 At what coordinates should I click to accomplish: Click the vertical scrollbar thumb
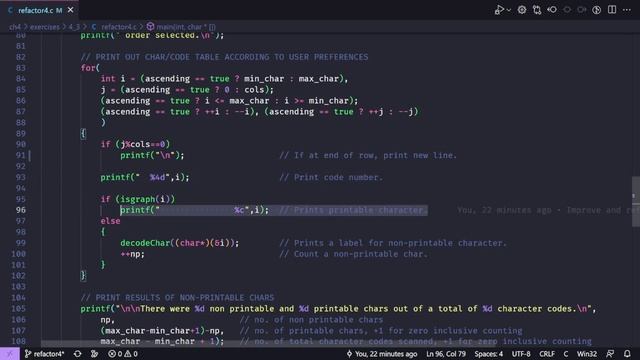coord(636,201)
